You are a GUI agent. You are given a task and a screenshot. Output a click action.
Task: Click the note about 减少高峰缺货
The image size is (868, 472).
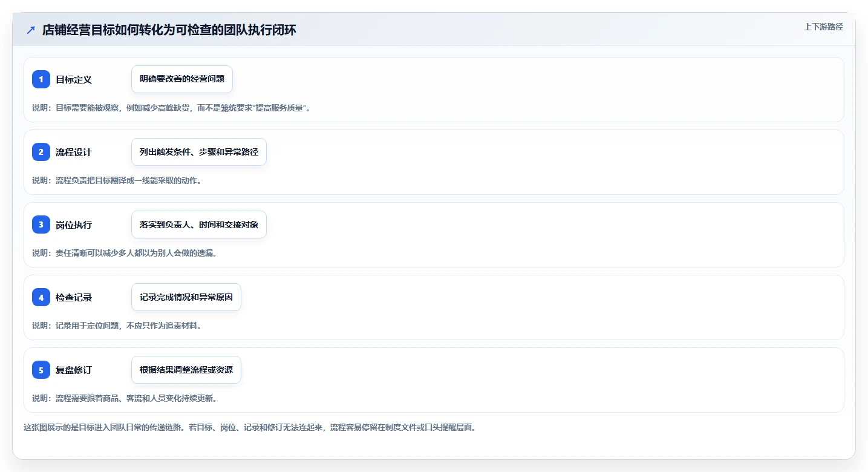(x=171, y=108)
